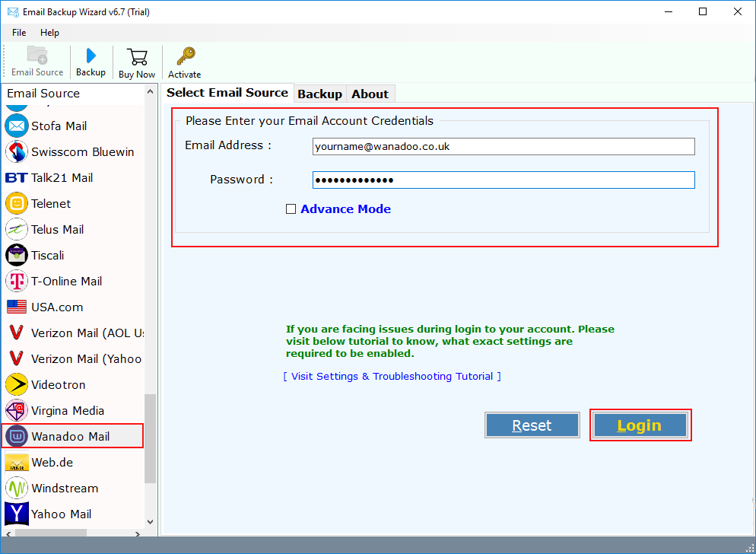Pick the Virgina Media icon
This screenshot has width=756, height=554.
pos(17,411)
